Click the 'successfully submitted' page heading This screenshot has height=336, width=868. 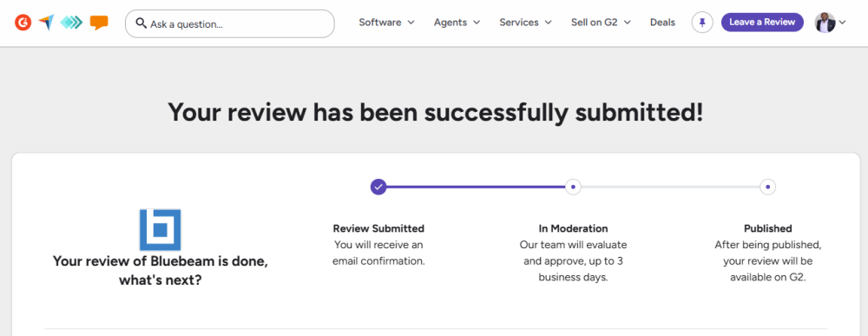(436, 112)
